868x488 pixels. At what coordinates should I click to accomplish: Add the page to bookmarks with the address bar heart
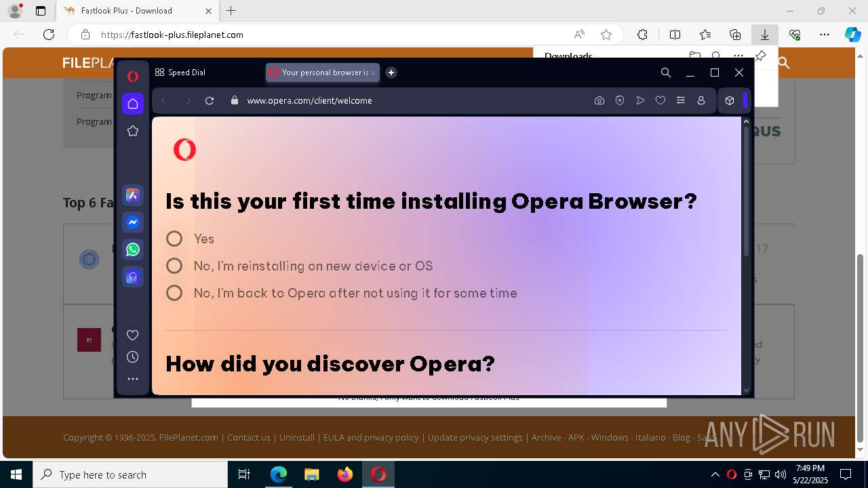click(x=660, y=100)
